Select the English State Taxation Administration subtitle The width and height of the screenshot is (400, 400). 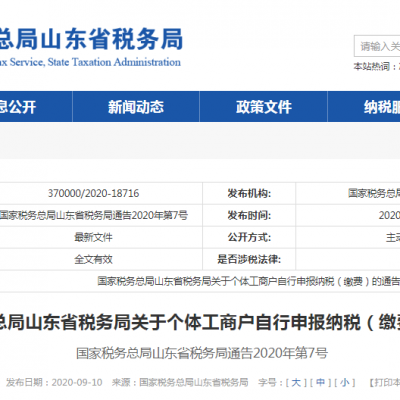90,62
